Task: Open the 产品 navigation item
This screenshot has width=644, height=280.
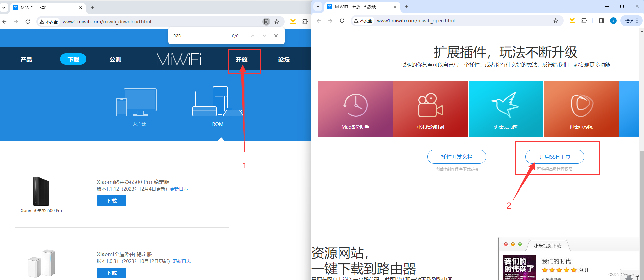Action: pyautogui.click(x=26, y=60)
